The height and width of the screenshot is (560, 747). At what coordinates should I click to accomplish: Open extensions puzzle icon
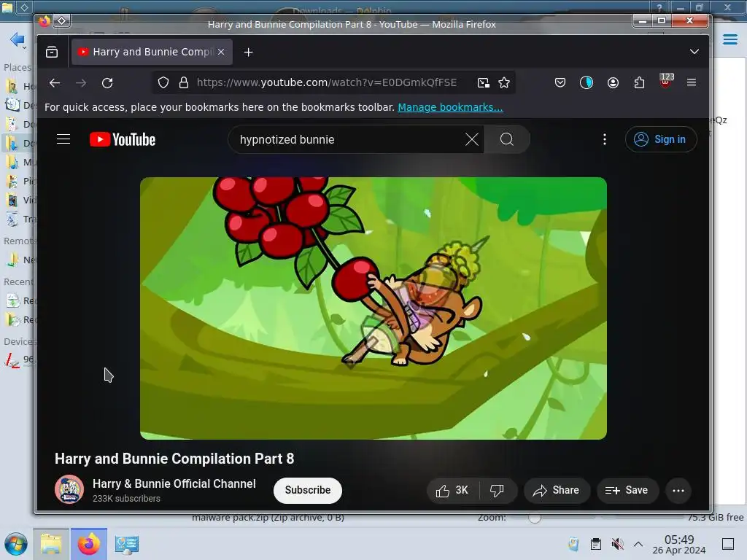639,83
